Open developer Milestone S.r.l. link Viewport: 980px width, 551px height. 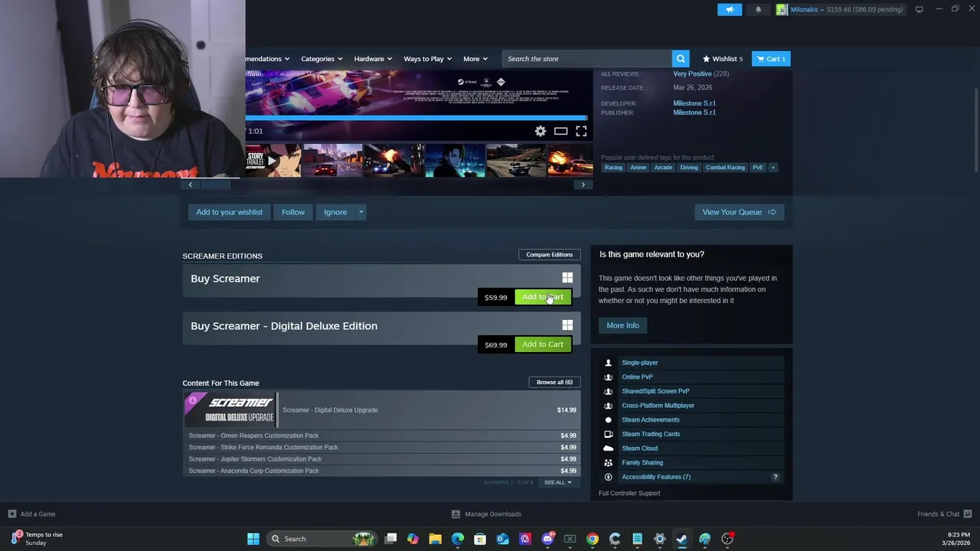(694, 103)
